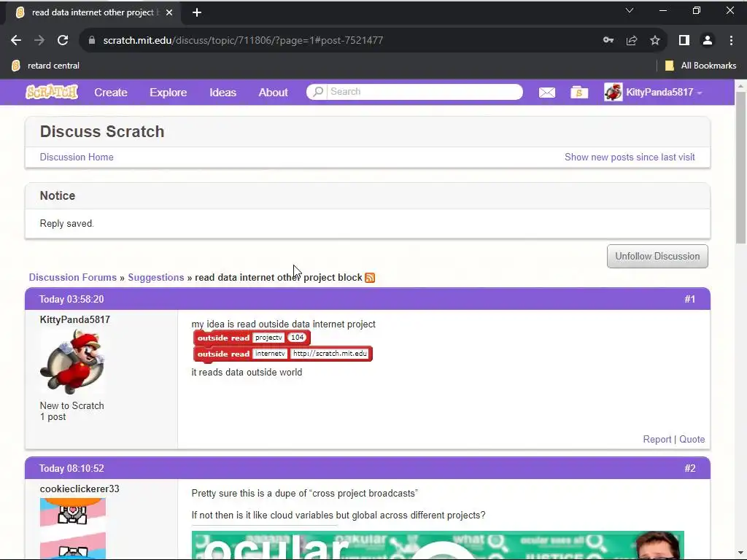Open the Create menu item
Viewport: 747px width, 560px height.
tap(111, 93)
